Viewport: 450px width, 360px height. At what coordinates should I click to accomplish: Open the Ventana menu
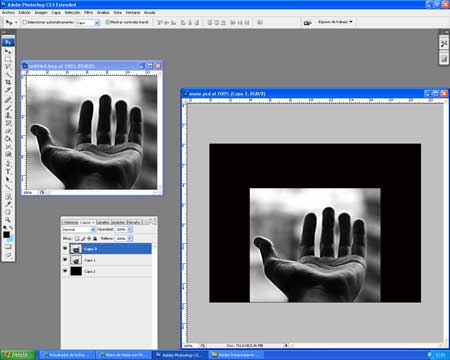point(133,12)
